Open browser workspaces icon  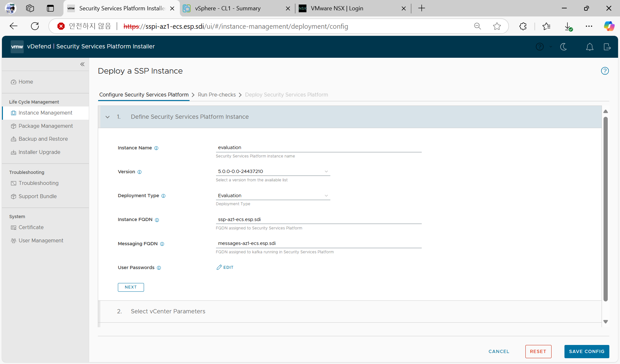click(x=30, y=8)
